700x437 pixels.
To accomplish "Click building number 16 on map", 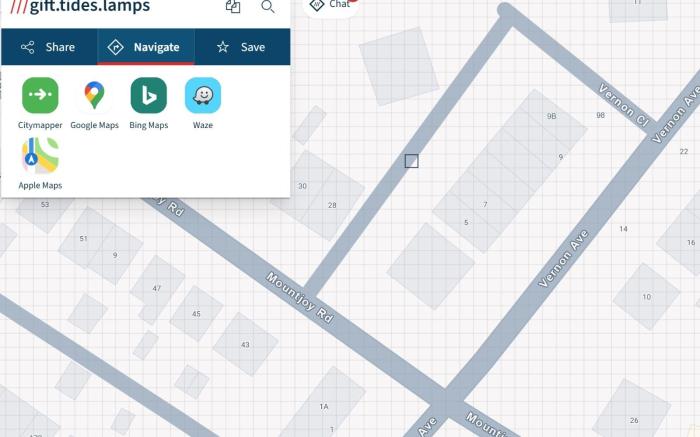I will [692, 243].
